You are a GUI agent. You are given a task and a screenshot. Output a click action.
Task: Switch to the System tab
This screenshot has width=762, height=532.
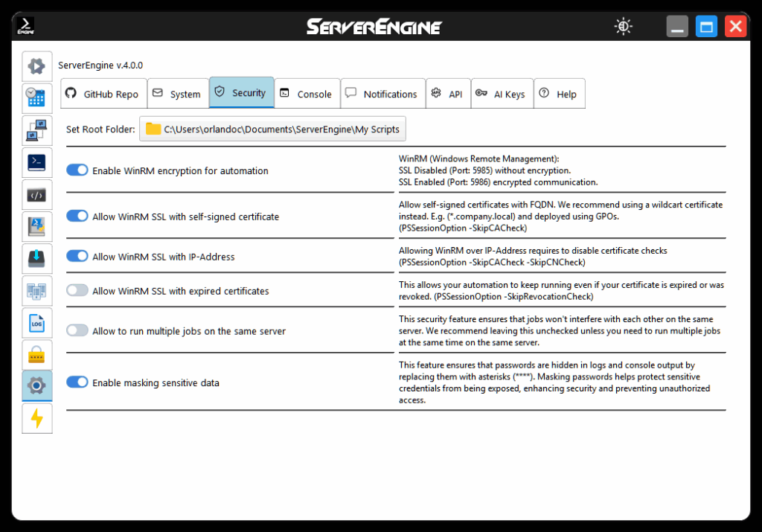(177, 94)
